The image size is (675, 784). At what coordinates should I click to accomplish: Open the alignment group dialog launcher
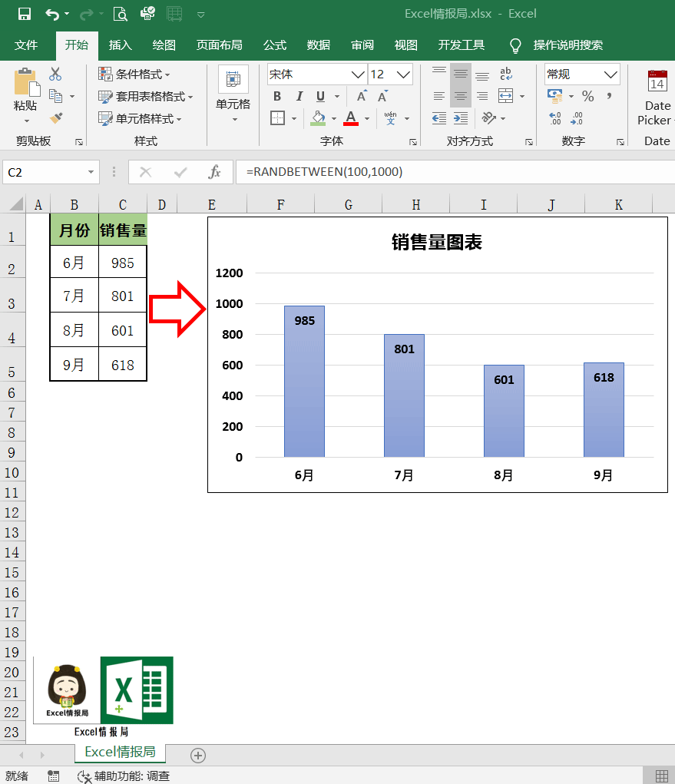point(529,142)
